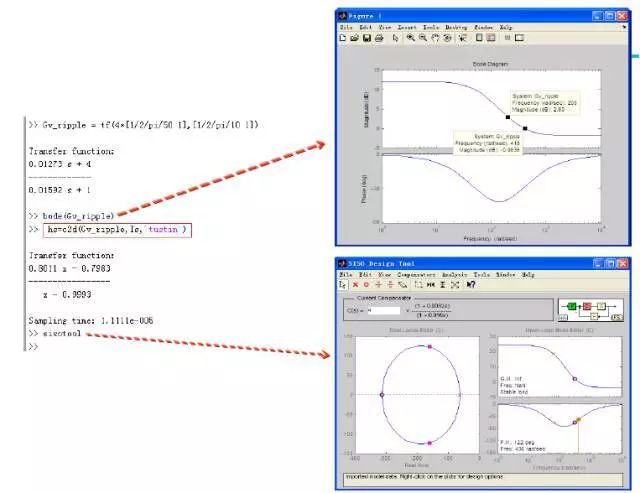Select the red X add-pole tool

point(355,285)
